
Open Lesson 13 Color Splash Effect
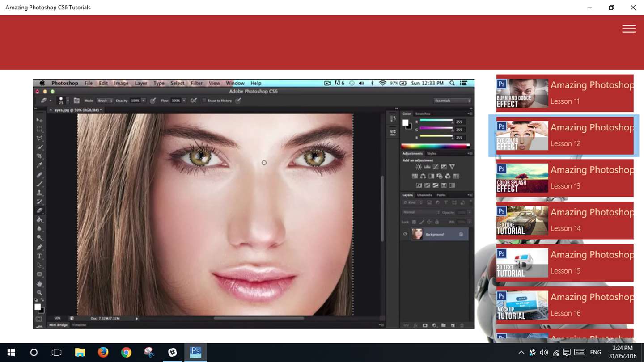pyautogui.click(x=565, y=178)
